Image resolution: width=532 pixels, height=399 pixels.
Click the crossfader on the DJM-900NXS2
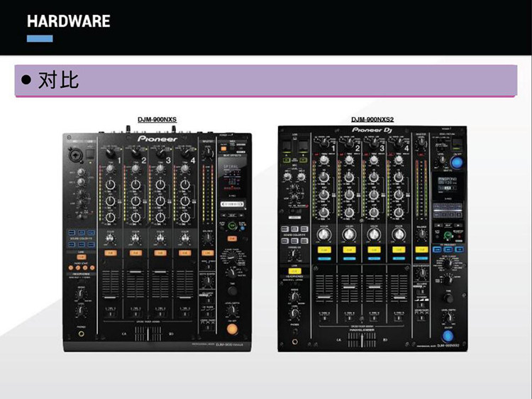click(362, 339)
